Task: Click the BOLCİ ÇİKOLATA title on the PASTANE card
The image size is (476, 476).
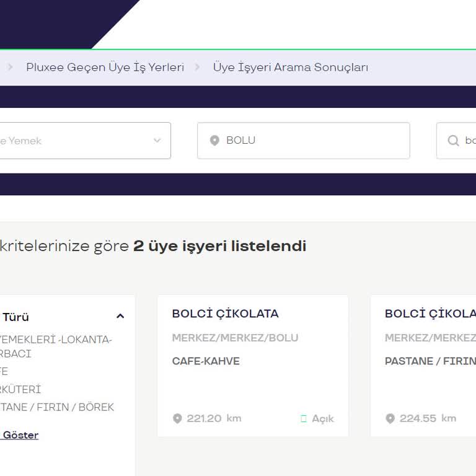Action: [x=430, y=314]
